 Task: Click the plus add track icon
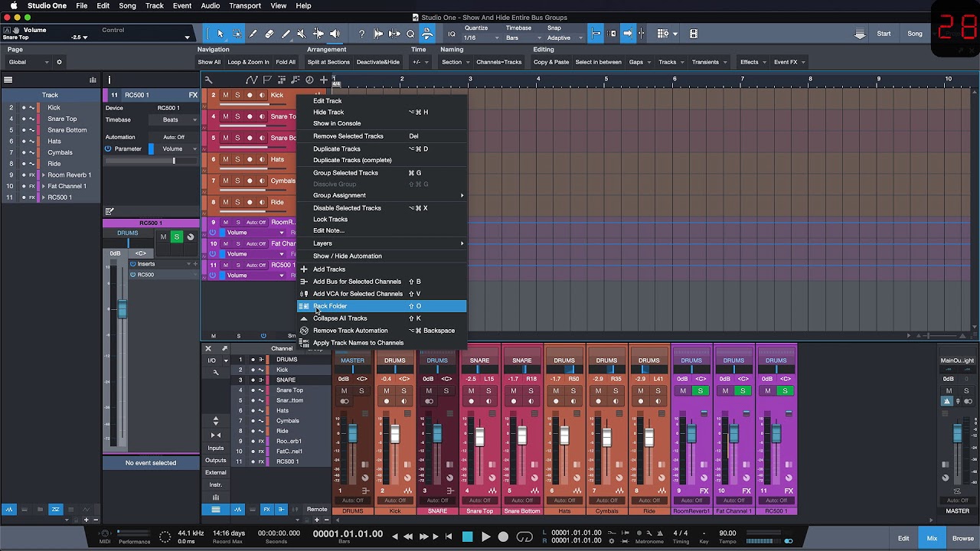tap(323, 80)
